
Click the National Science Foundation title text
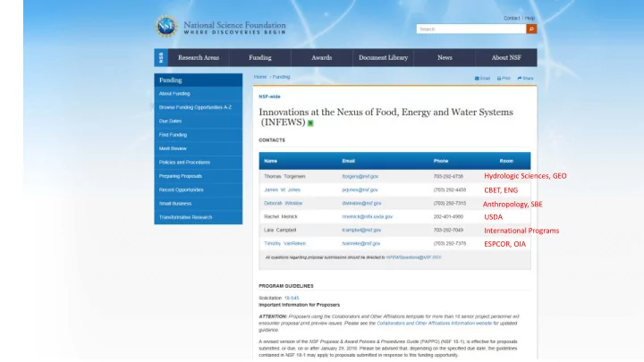point(234,25)
